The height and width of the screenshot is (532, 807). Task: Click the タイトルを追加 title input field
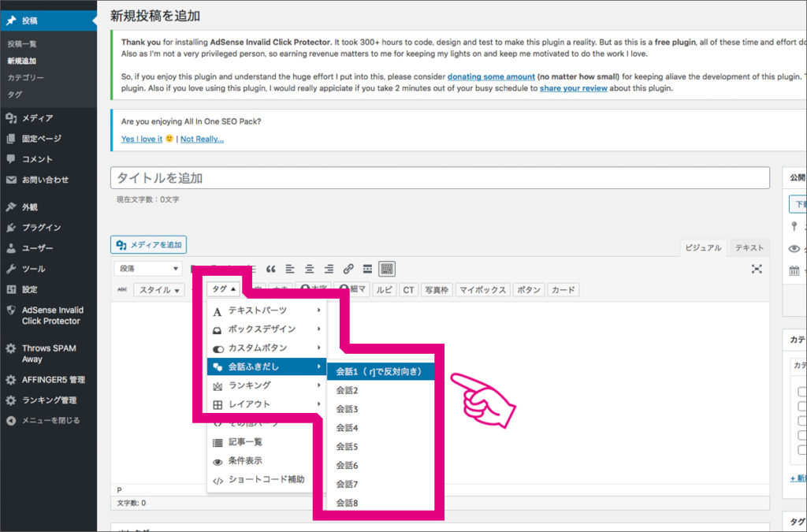click(441, 177)
